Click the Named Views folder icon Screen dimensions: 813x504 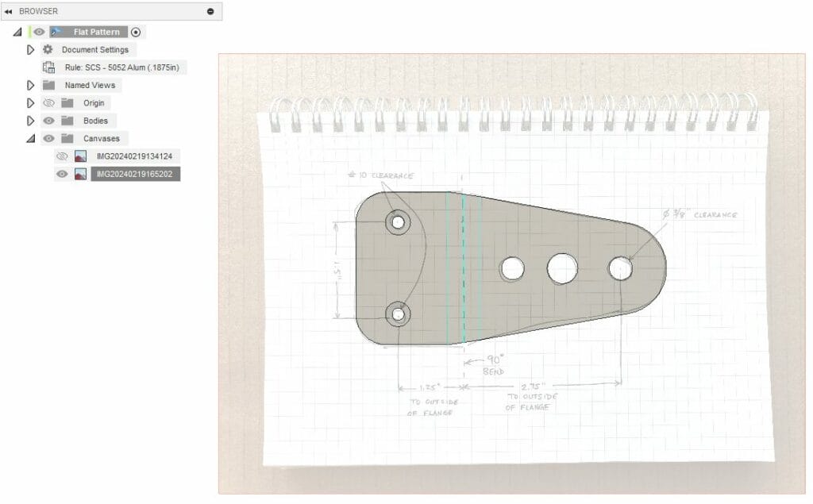pos(48,85)
